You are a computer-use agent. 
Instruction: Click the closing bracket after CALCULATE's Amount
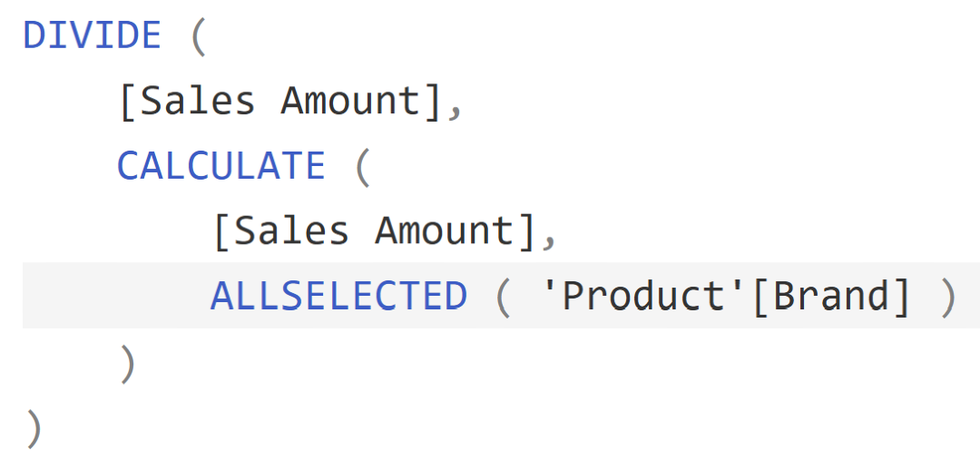click(527, 231)
